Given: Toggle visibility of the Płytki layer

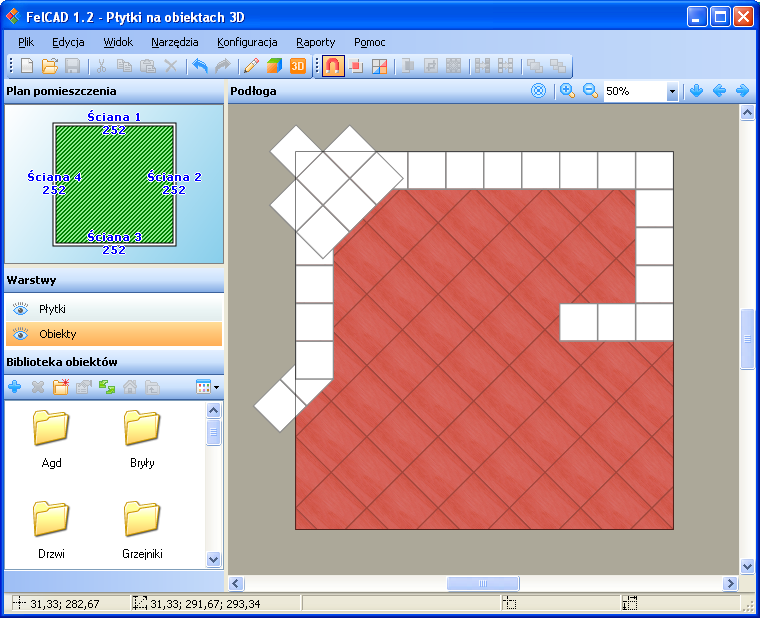Looking at the screenshot, I should click(x=20, y=309).
